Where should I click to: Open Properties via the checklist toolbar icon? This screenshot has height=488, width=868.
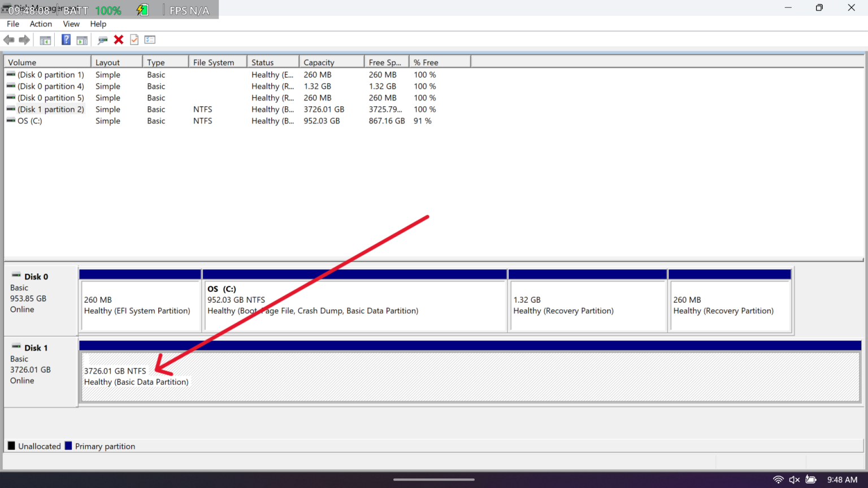[150, 40]
